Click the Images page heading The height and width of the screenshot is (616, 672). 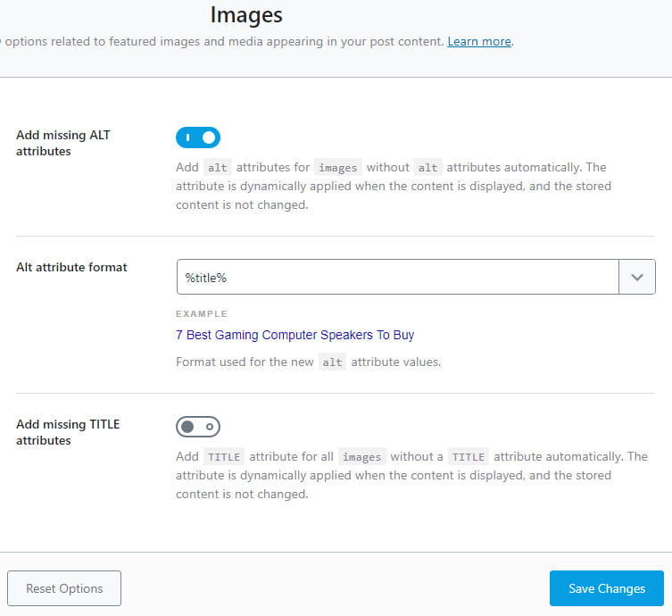pyautogui.click(x=246, y=15)
